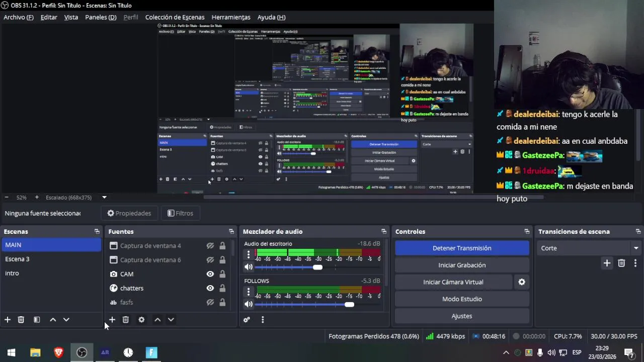Open Brave browser from taskbar
Viewport: 644px width, 362px height.
point(58,352)
